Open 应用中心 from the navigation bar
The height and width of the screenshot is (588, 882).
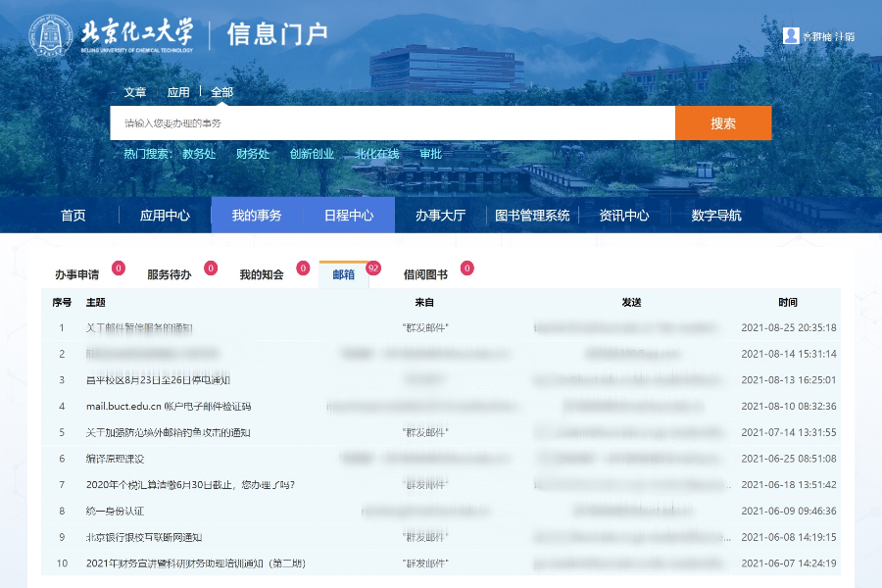click(x=165, y=216)
